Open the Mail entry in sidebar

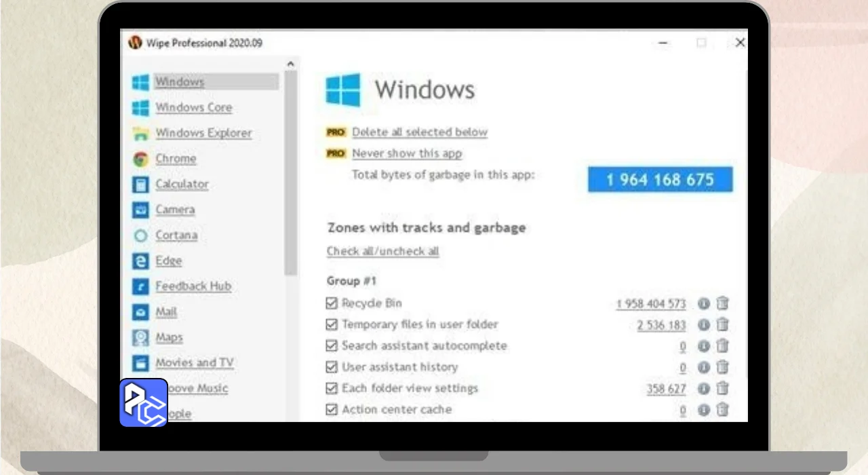click(x=166, y=312)
